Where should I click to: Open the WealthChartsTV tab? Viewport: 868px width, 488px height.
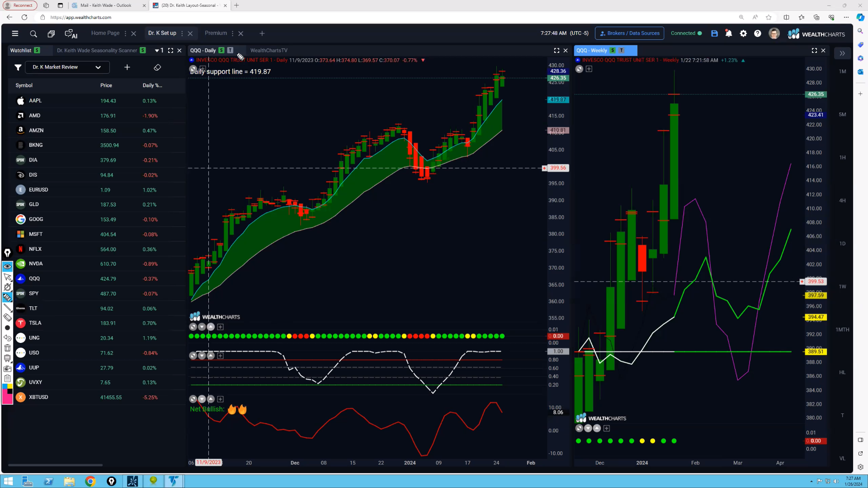tap(269, 51)
